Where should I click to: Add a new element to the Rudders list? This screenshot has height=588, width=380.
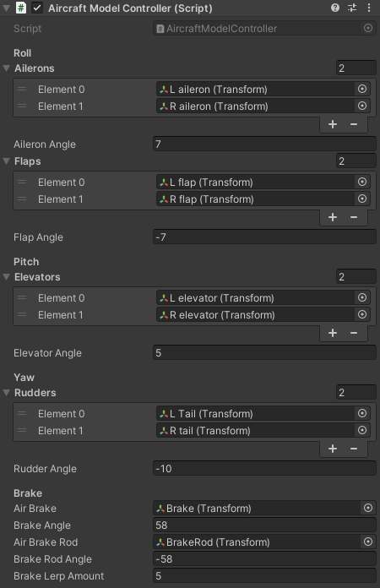pos(333,449)
